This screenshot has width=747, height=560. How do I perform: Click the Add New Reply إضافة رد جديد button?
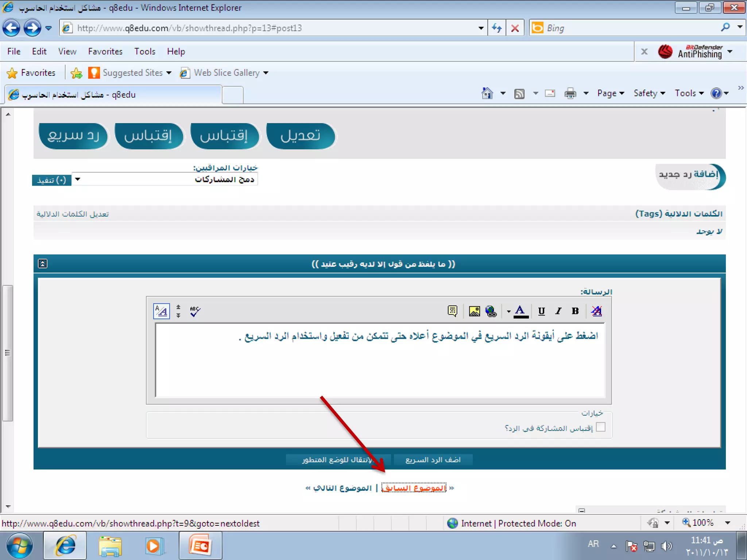click(690, 176)
